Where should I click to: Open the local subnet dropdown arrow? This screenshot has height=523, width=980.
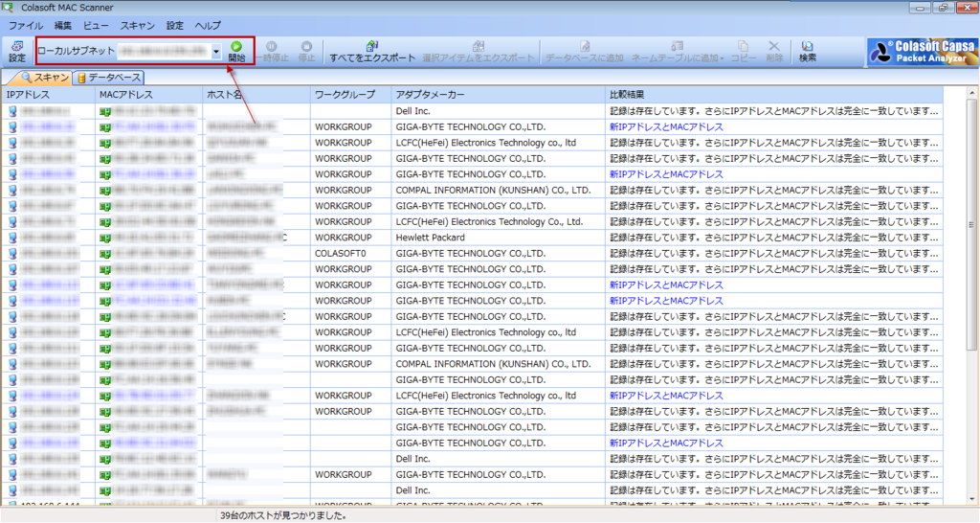(216, 52)
